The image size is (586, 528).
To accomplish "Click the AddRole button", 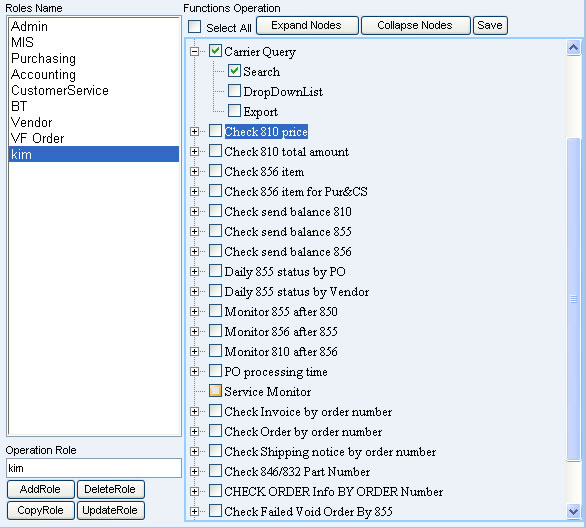I will (40, 489).
